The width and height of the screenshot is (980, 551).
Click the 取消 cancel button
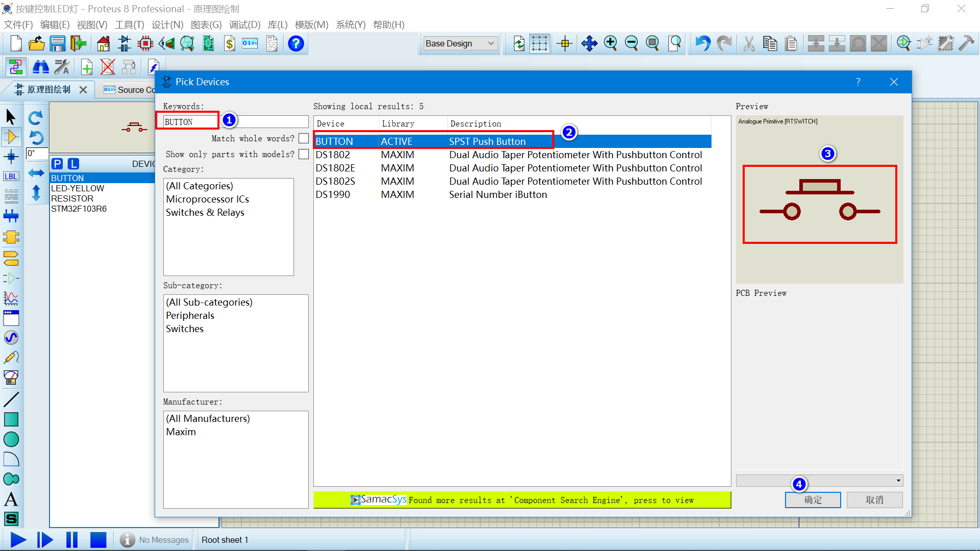point(874,500)
